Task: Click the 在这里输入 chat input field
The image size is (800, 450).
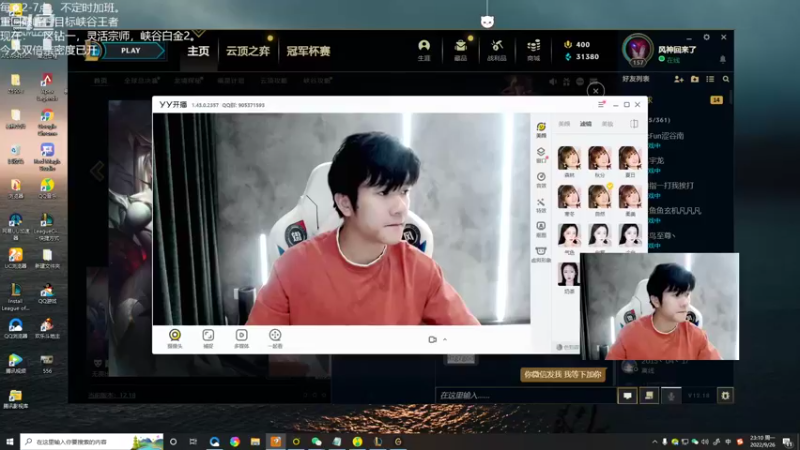Action: [x=526, y=395]
